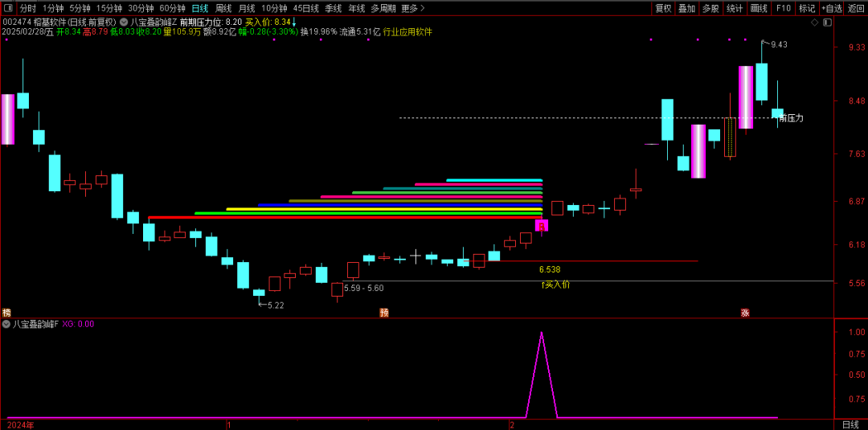Click the 日线 label at bottom-right corner

[x=850, y=424]
